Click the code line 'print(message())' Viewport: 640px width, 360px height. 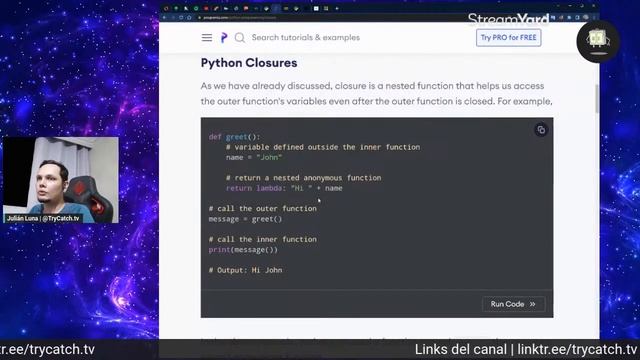(243, 250)
